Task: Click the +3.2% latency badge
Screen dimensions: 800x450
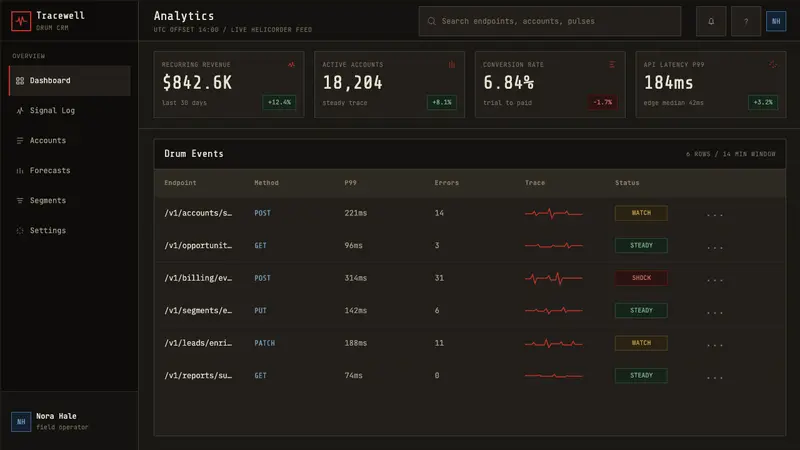Action: click(763, 102)
